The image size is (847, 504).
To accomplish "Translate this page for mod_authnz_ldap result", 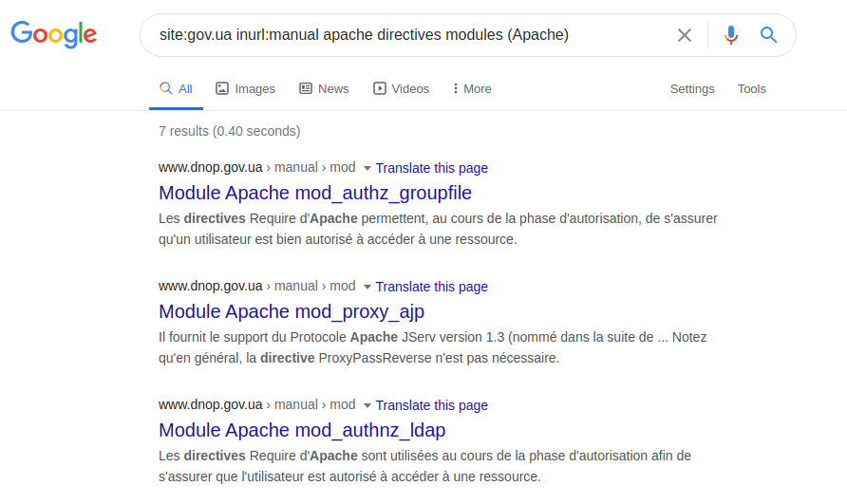I will tap(432, 405).
